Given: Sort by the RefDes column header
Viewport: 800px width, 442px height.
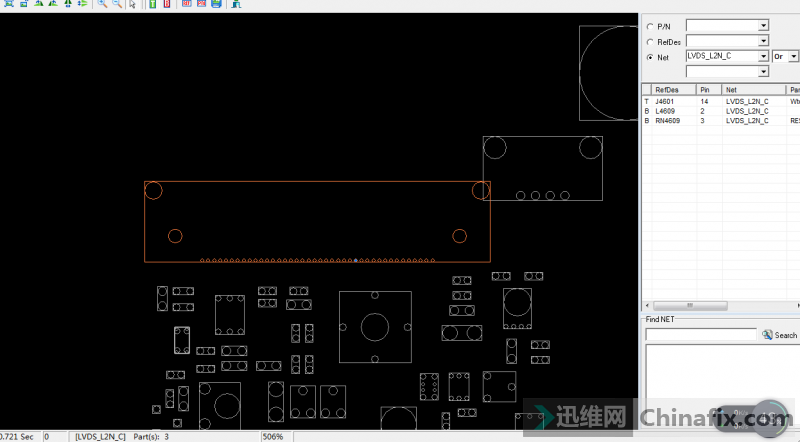Looking at the screenshot, I should click(673, 89).
